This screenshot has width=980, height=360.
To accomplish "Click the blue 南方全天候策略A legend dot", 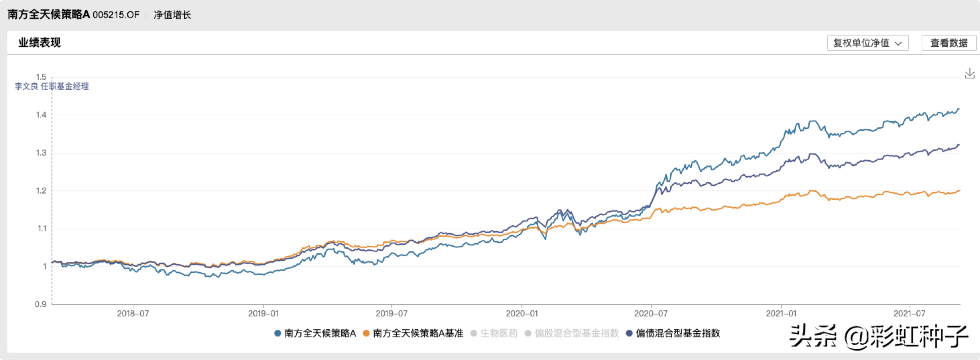I will pyautogui.click(x=278, y=334).
